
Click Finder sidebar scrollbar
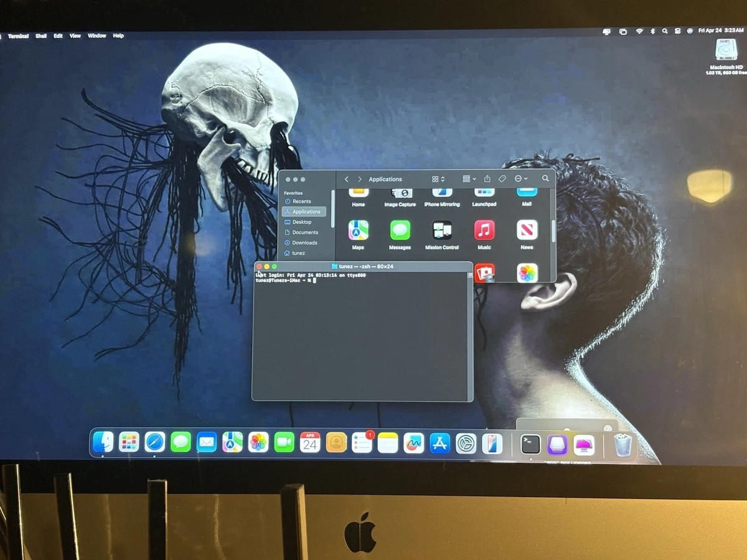coord(333,208)
